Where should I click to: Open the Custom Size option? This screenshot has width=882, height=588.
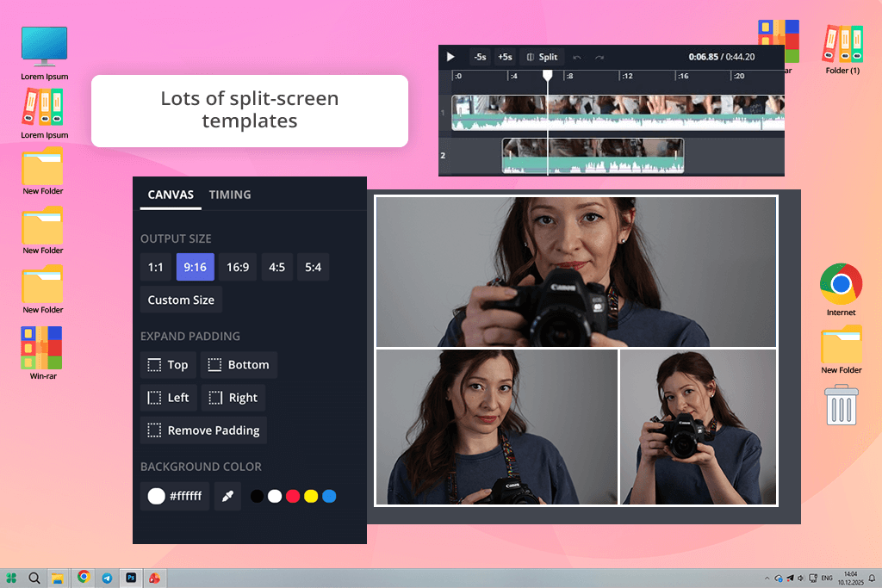[181, 300]
